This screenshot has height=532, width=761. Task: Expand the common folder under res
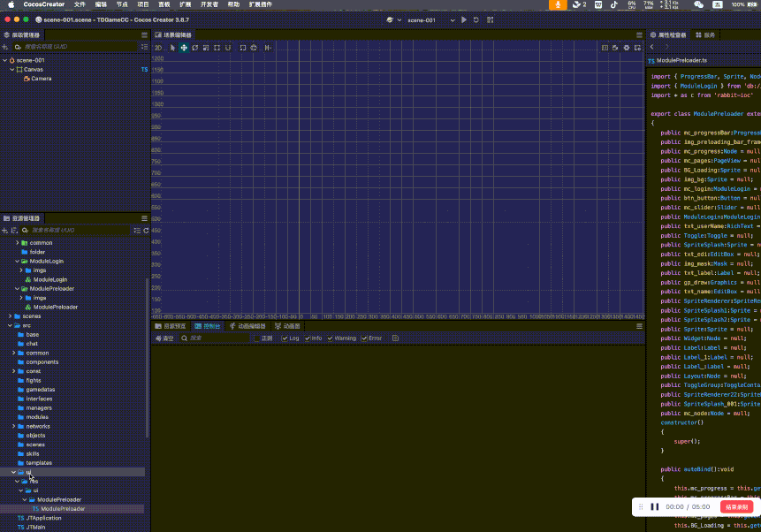(x=18, y=243)
